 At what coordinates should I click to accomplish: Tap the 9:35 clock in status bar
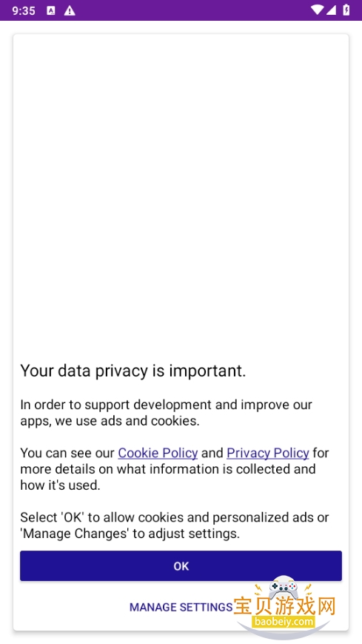click(24, 10)
